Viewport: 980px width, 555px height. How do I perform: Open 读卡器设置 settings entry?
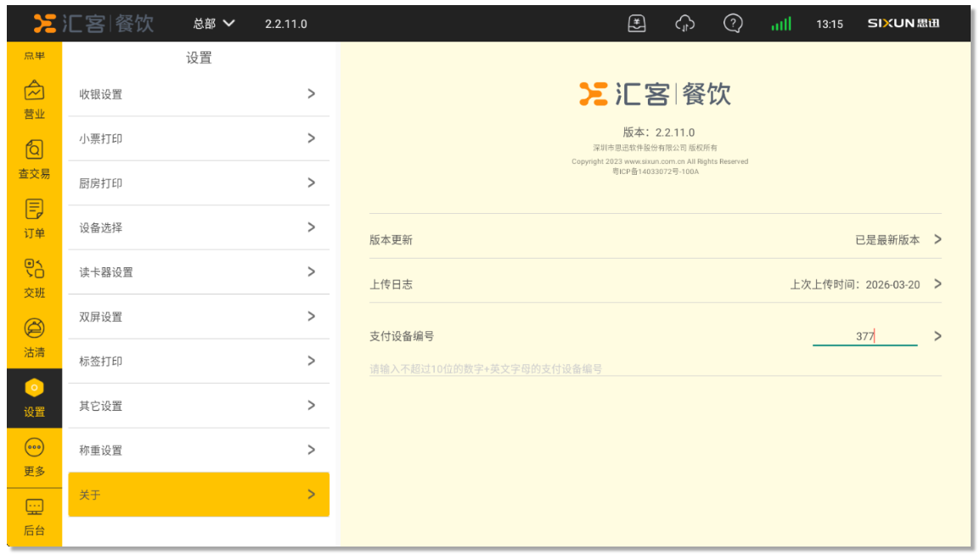point(199,272)
